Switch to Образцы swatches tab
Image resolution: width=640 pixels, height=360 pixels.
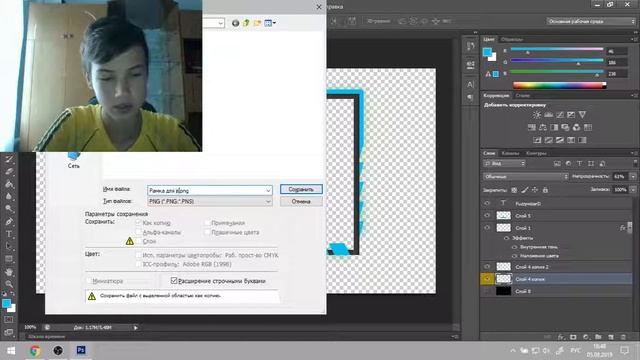(512, 40)
